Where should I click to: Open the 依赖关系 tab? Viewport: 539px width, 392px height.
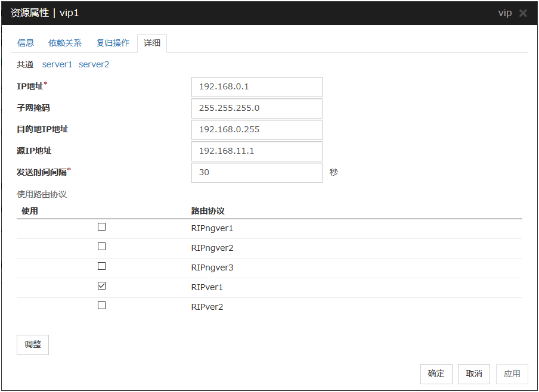(65, 43)
